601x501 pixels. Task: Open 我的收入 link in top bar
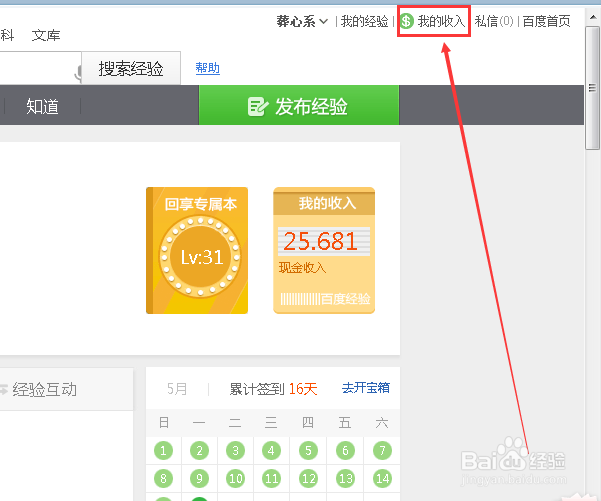pos(441,21)
